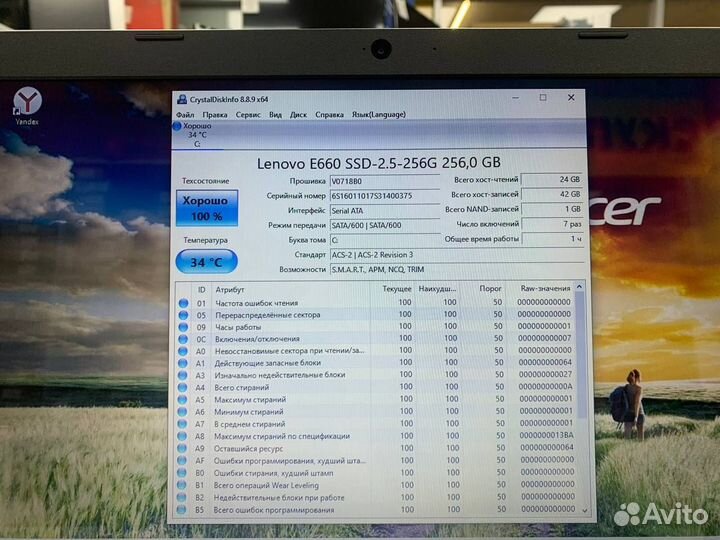
Task: Open the Справка menu
Action: click(x=329, y=114)
